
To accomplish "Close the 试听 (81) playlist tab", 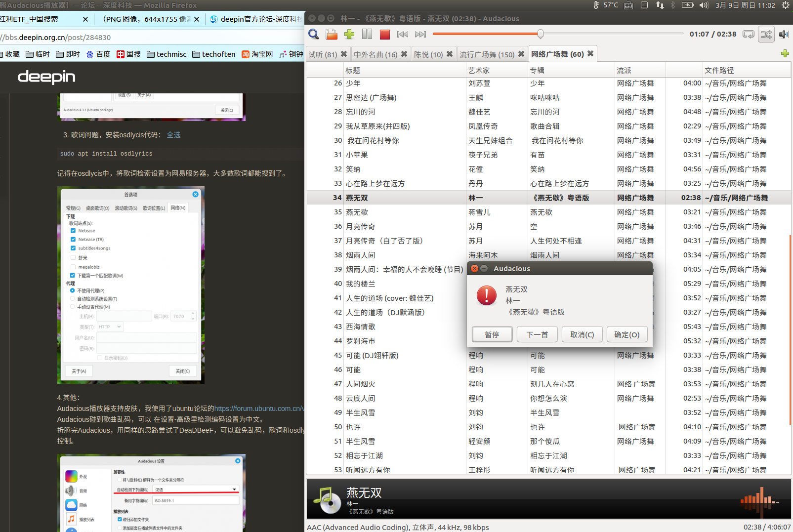I will tap(344, 54).
